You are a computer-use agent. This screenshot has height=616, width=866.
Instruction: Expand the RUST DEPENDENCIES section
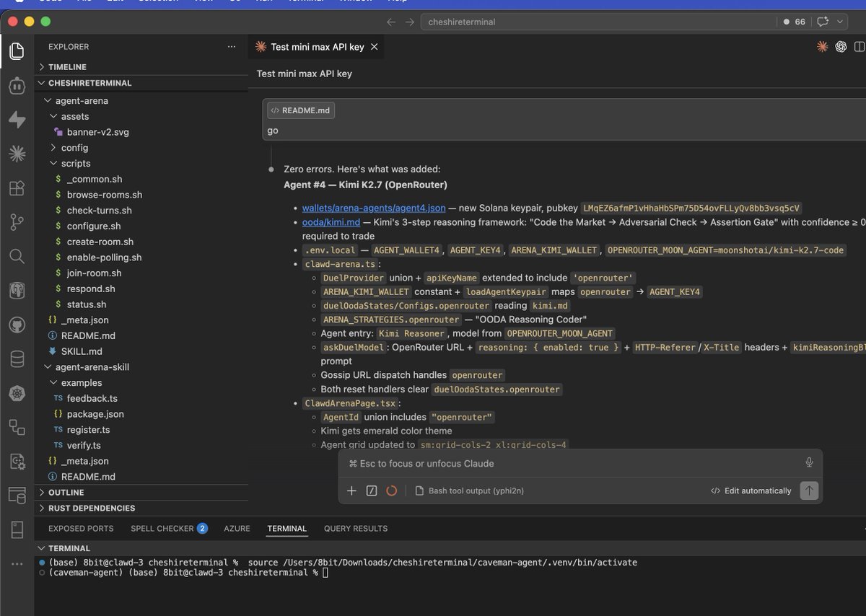tap(141, 509)
